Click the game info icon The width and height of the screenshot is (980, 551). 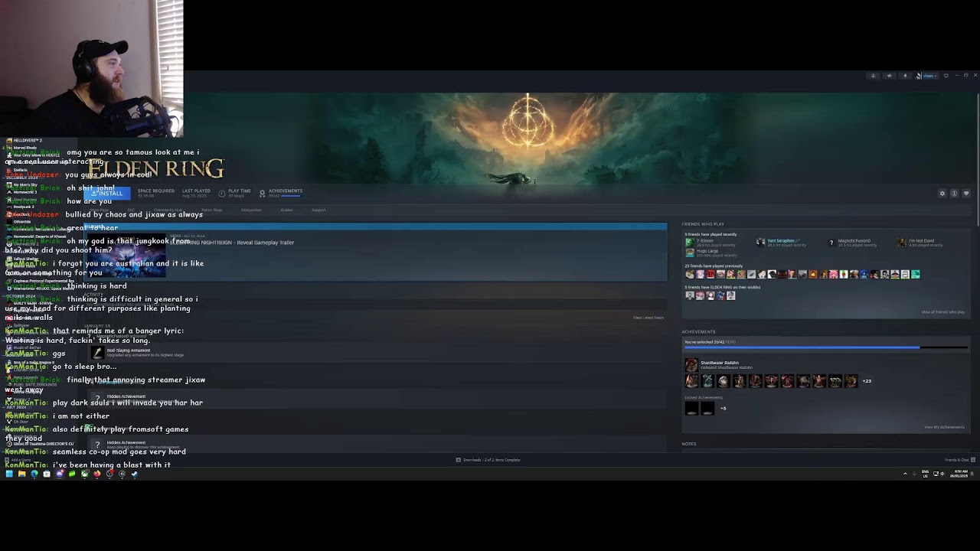point(954,194)
